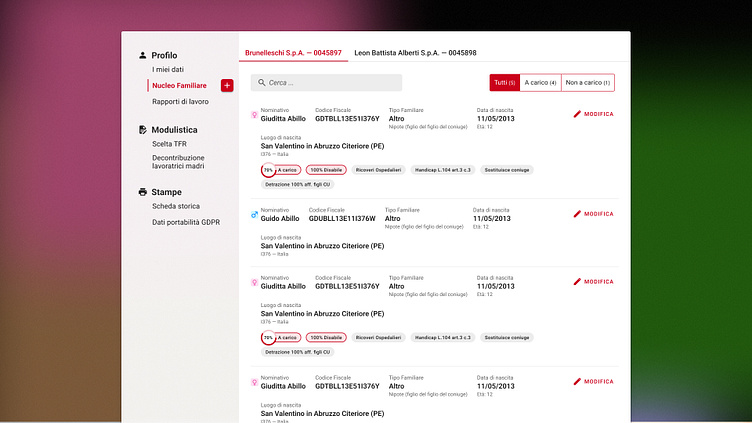Open Decontribuzione lavoratrici madri form
Image resolution: width=752 pixels, height=423 pixels.
tap(178, 162)
